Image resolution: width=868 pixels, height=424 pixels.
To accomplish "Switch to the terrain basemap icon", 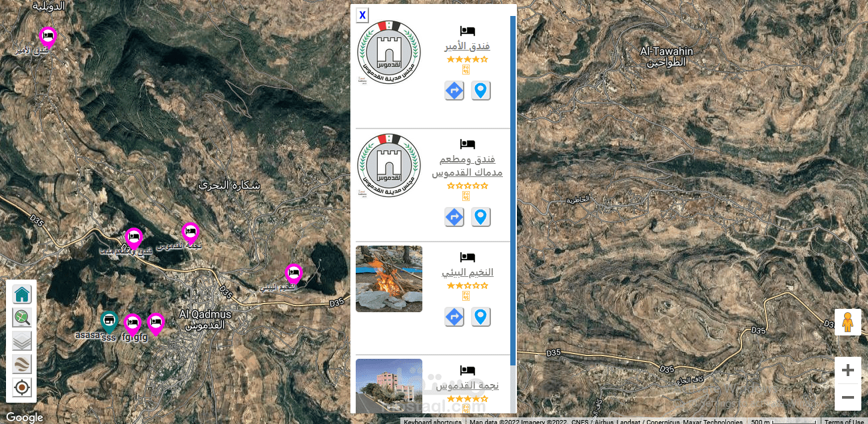I will tap(22, 364).
